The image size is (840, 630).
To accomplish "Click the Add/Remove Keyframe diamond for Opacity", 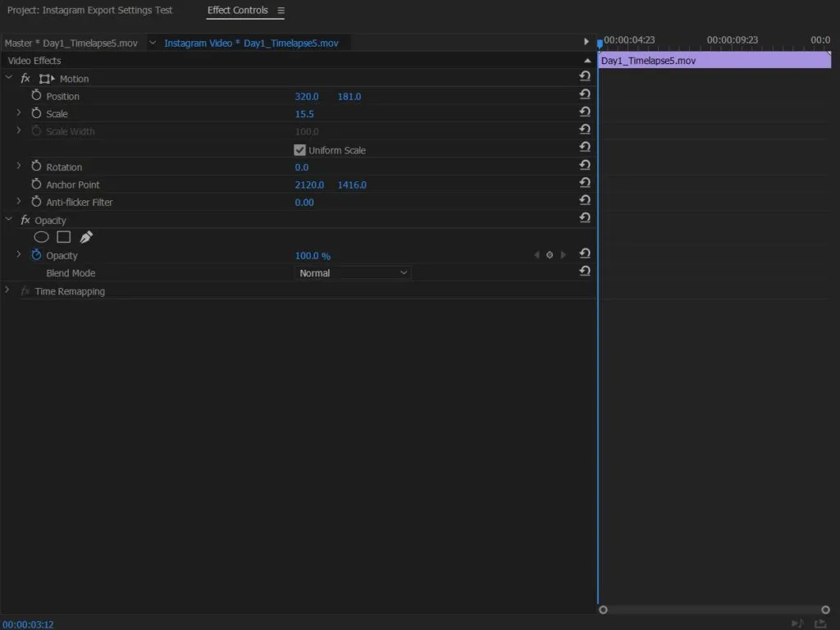I will (x=550, y=255).
